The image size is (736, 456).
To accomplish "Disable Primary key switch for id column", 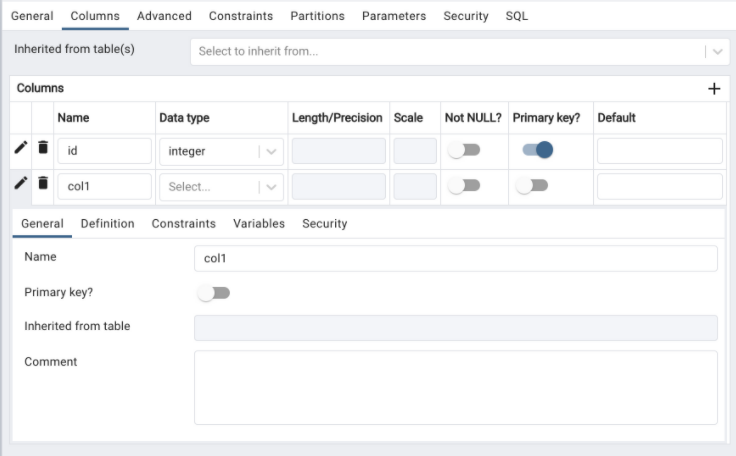I will (x=538, y=150).
